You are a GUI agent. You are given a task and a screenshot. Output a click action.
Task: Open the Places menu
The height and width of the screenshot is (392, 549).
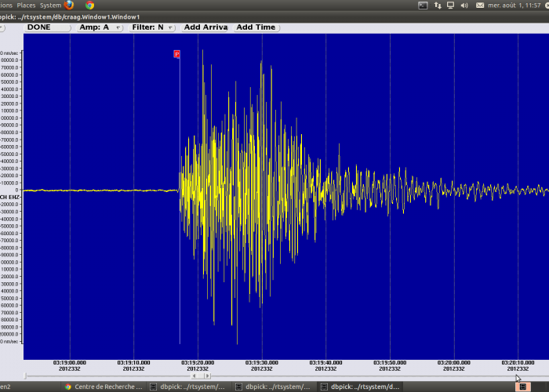pos(26,5)
